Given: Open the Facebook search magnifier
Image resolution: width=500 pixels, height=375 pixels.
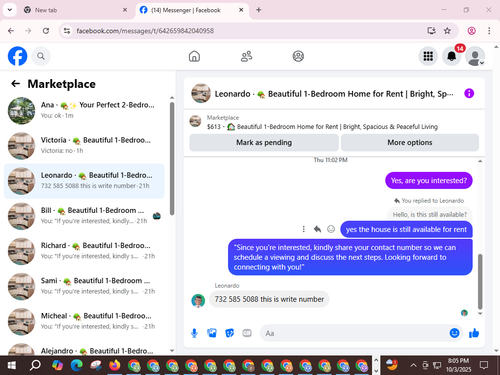Looking at the screenshot, I should 41,56.
